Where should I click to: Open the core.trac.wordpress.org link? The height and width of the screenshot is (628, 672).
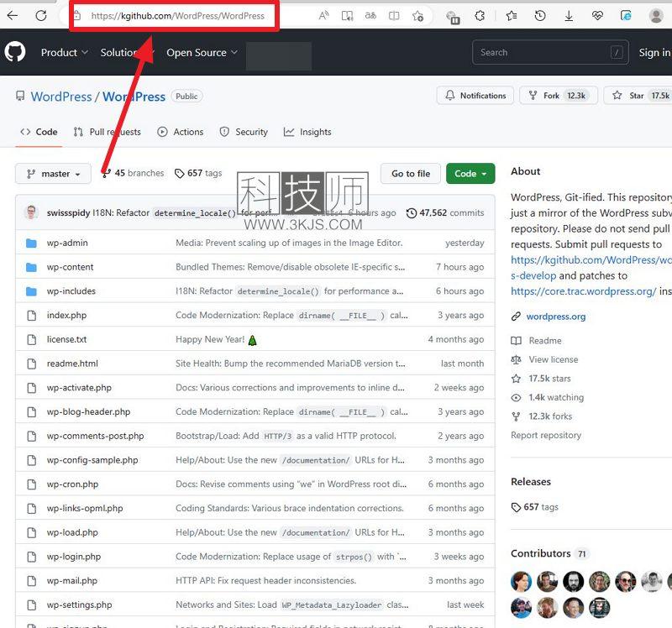click(583, 291)
